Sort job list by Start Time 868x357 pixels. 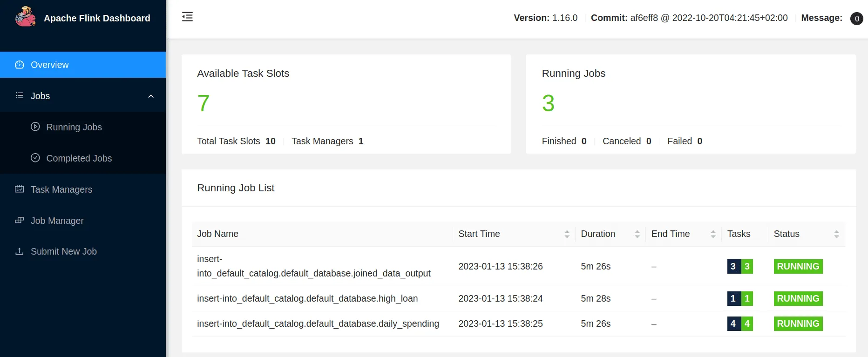[x=567, y=234]
